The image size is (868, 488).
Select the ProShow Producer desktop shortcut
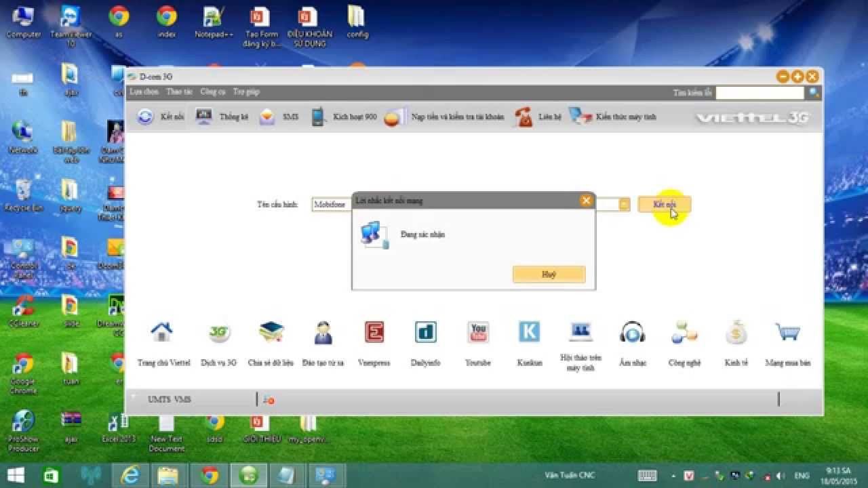(x=24, y=432)
